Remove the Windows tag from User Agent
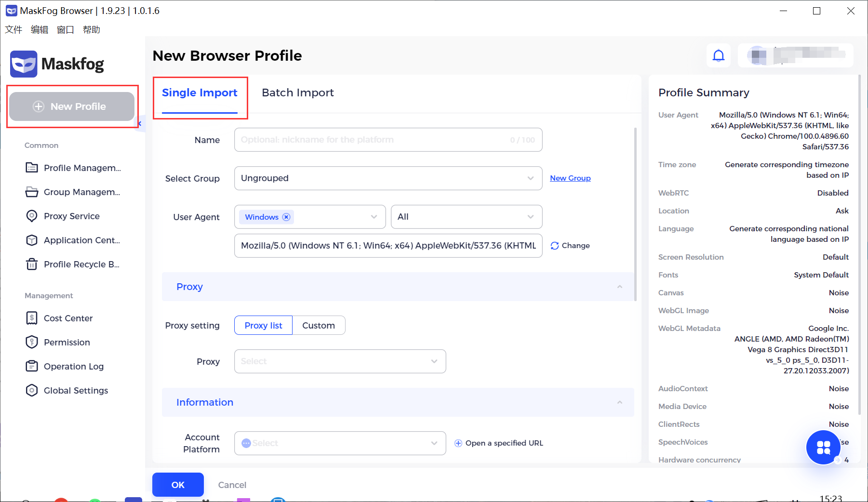 [x=286, y=217]
